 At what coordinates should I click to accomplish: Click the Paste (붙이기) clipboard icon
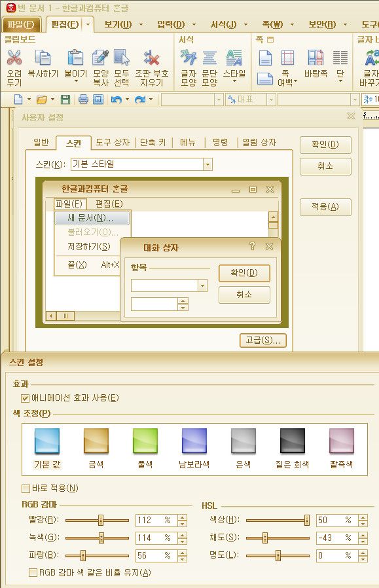[x=75, y=58]
